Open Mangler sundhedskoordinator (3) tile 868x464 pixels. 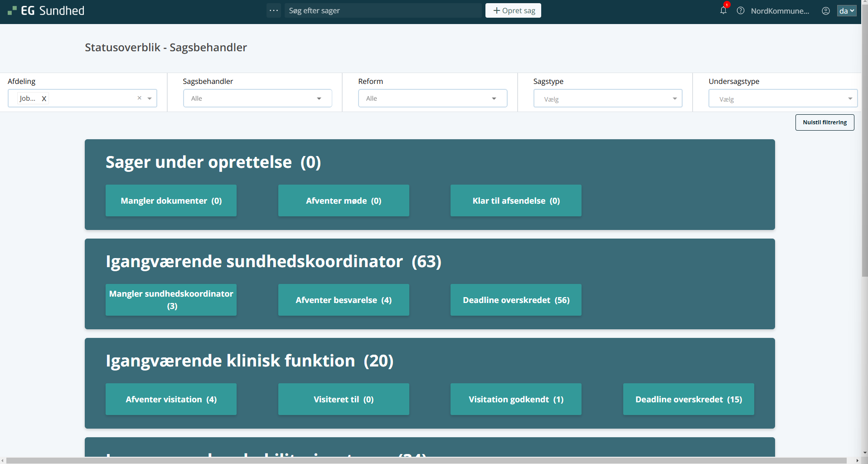171,300
